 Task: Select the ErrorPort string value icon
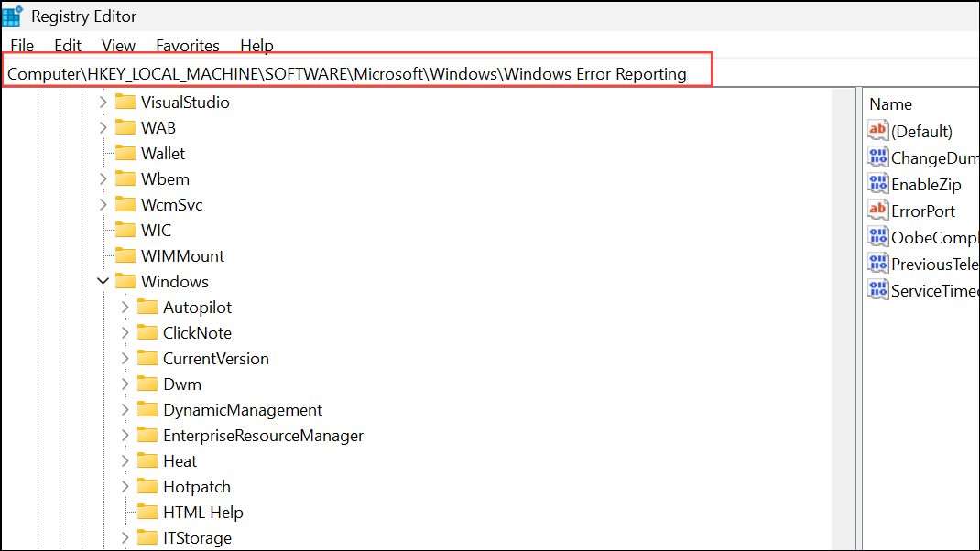click(877, 210)
